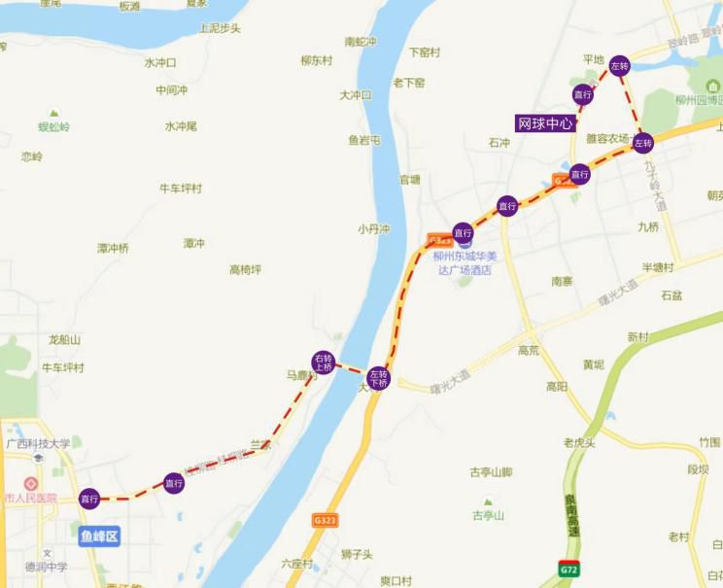Click the 左转下桥 route marker
723x588 pixels.
pyautogui.click(x=379, y=379)
